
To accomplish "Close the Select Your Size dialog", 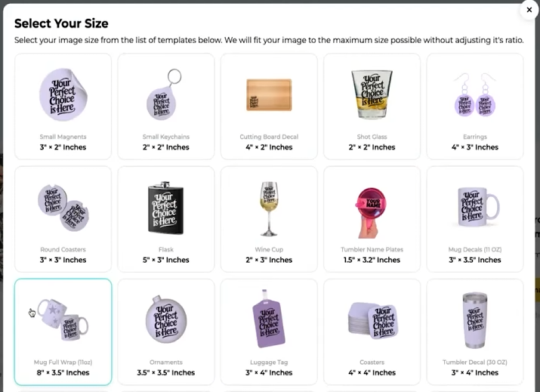I will 529,10.
